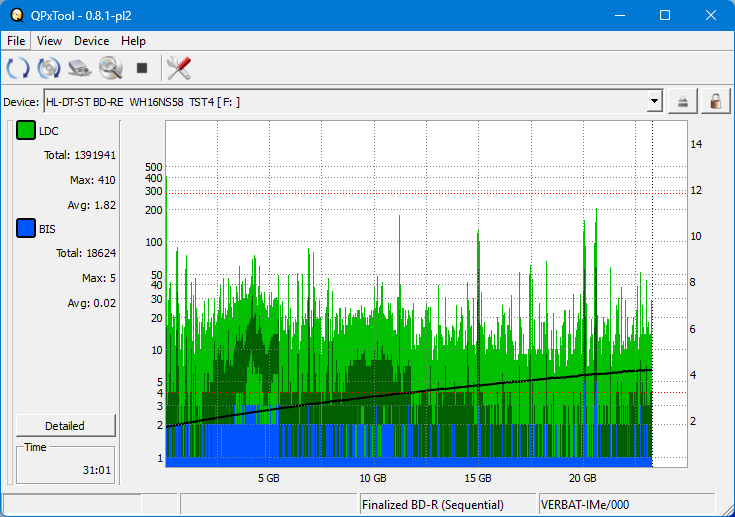Click LDC Avg: 1.82 value
735x517 pixels.
tap(91, 205)
